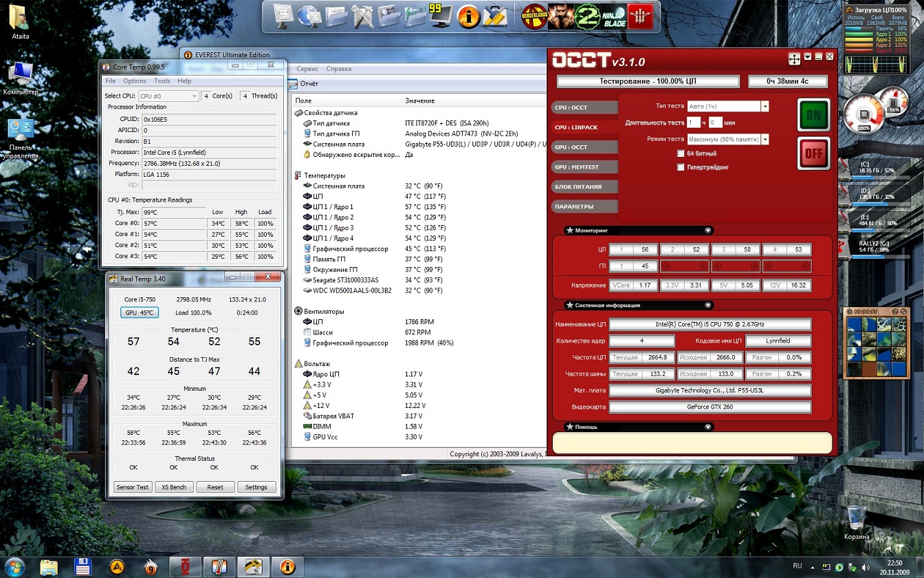Screen dimensions: 924x578
Task: Open Windows Explorer from the taskbar
Action: coord(49,567)
